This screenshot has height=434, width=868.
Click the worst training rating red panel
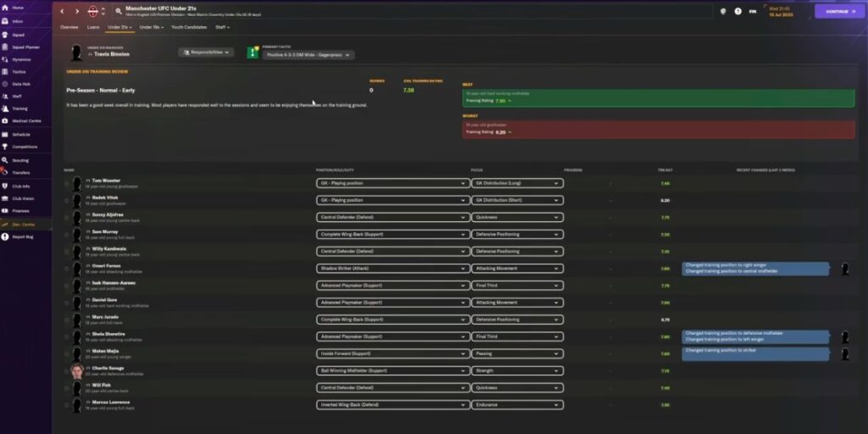658,129
